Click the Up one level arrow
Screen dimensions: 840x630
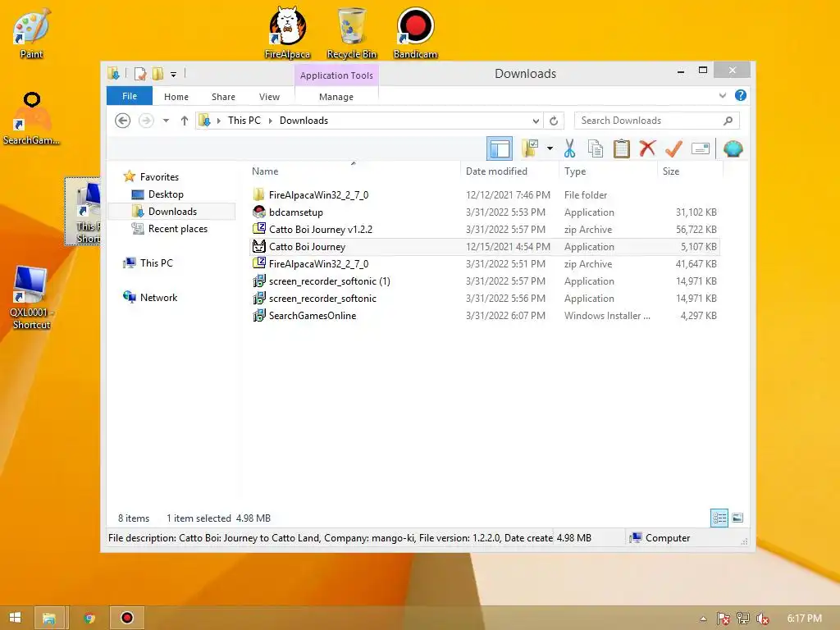(x=185, y=121)
